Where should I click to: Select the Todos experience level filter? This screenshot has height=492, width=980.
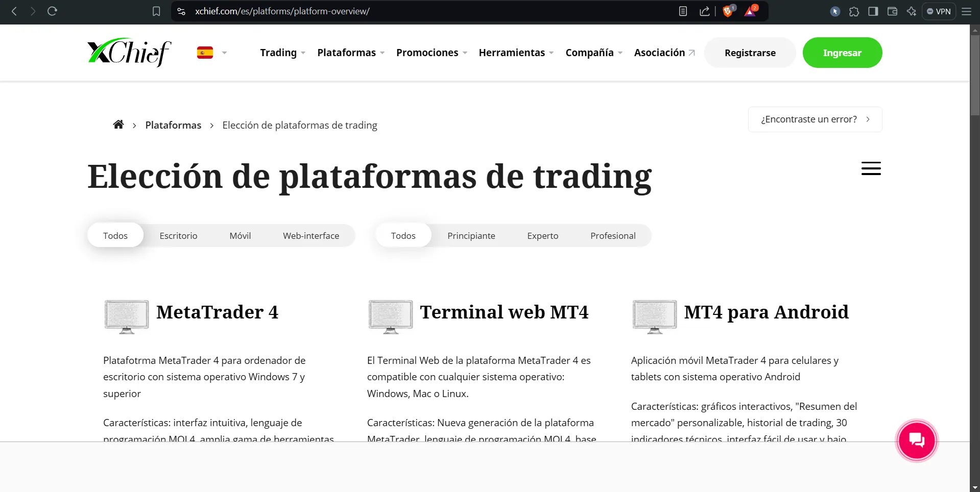[403, 235]
